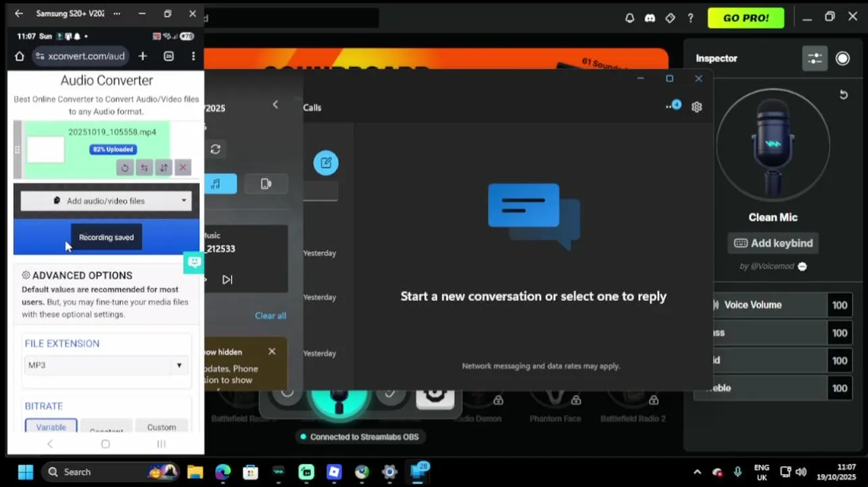Screen dimensions: 868x487
Task: Open the Discord icon in Voicemod header
Action: pyautogui.click(x=650, y=18)
